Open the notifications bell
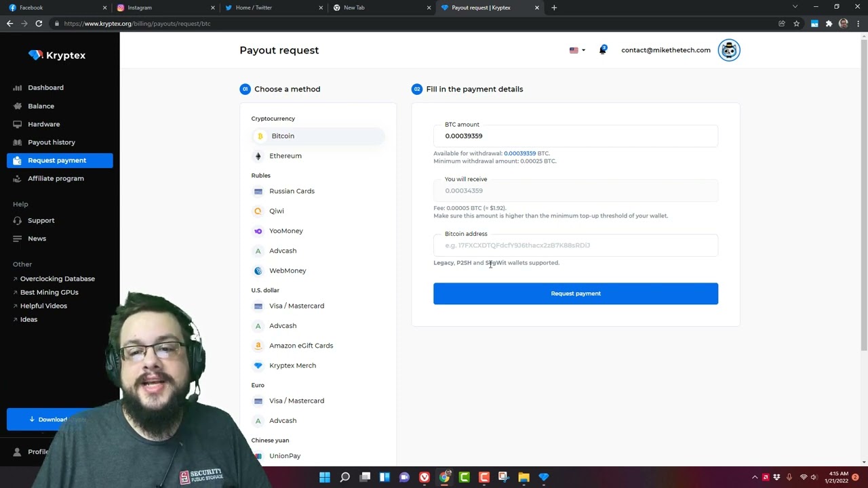The image size is (868, 488). click(603, 49)
